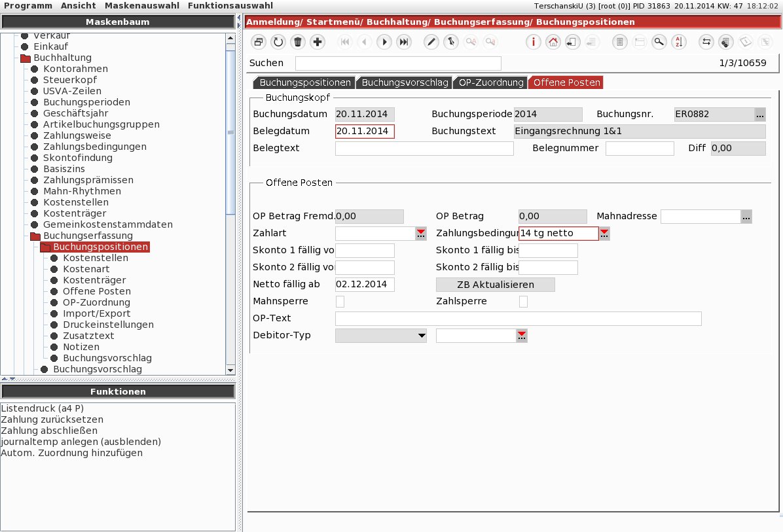Click the circular refresh toolbar icon
Image resolution: width=783 pixels, height=532 pixels.
(x=278, y=42)
